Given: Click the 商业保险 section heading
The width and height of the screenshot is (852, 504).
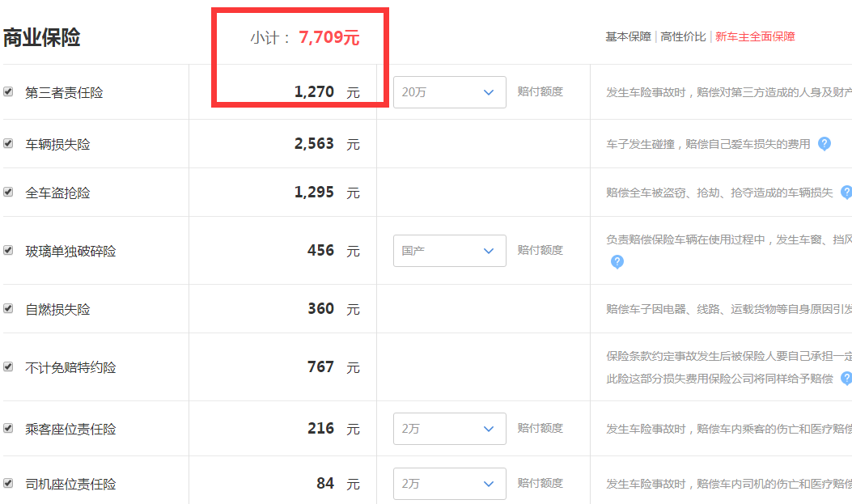Looking at the screenshot, I should tap(42, 37).
